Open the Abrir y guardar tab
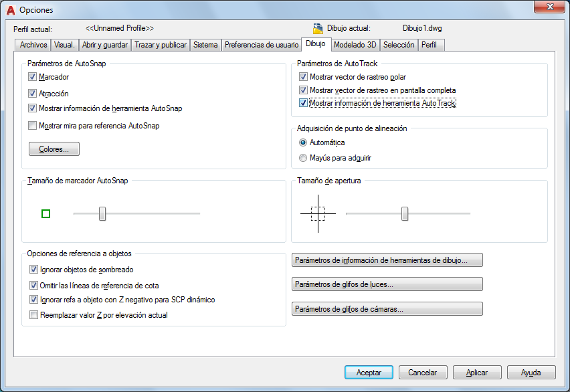Screen dimensions: 570x392 point(104,45)
